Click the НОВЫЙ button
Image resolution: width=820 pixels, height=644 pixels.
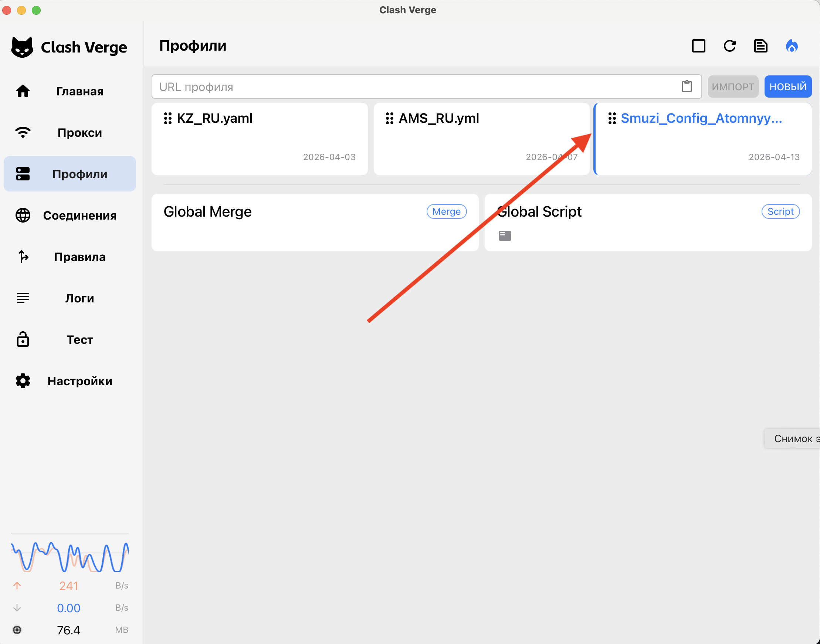788,87
